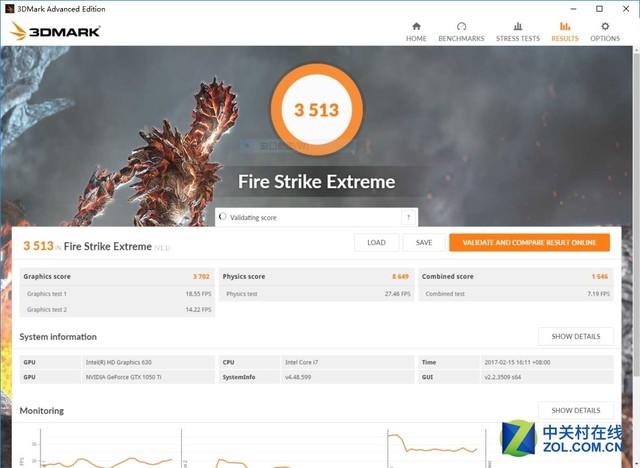Viewport: 640px width, 468px height.
Task: Click the validating score help question mark
Action: (x=409, y=217)
